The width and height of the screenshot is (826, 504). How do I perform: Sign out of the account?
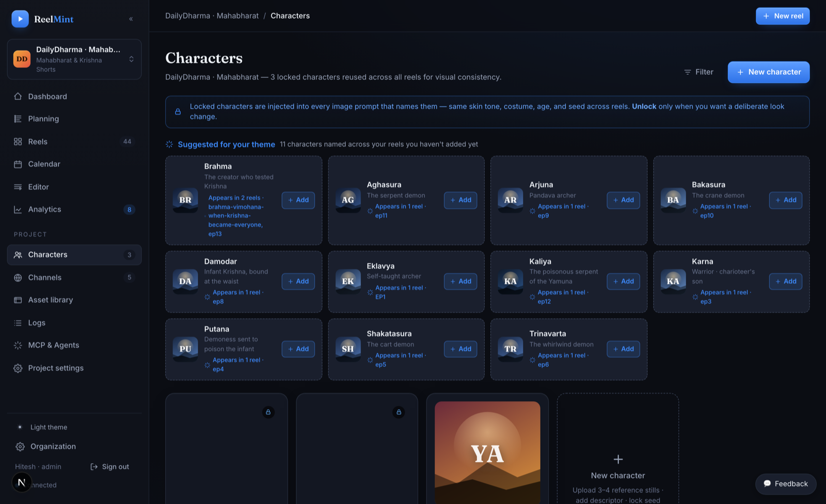[110, 466]
